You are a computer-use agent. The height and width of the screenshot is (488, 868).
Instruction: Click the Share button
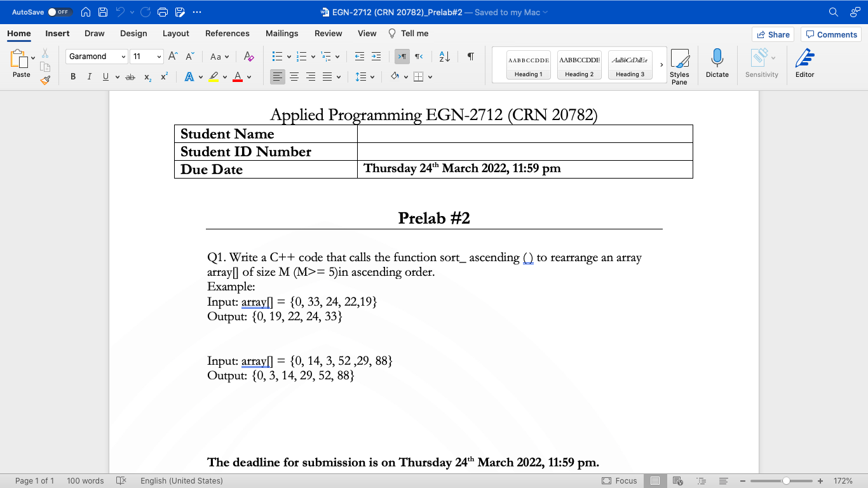[x=773, y=34]
